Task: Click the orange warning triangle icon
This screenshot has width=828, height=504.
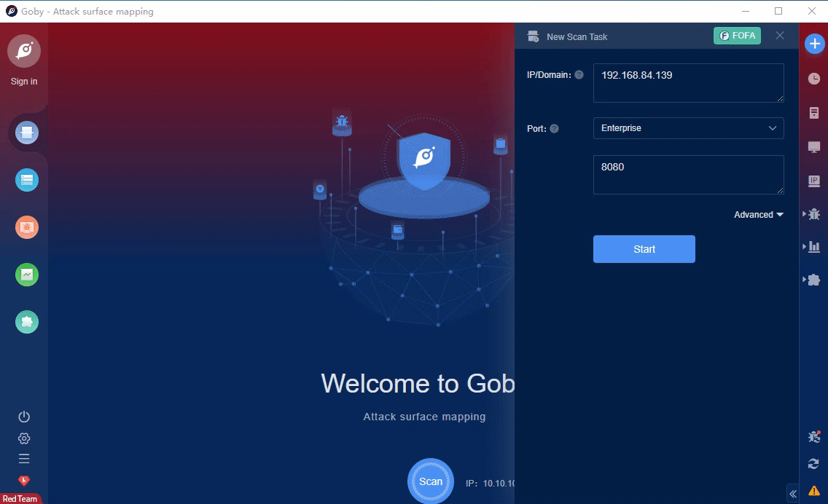Action: 814,490
